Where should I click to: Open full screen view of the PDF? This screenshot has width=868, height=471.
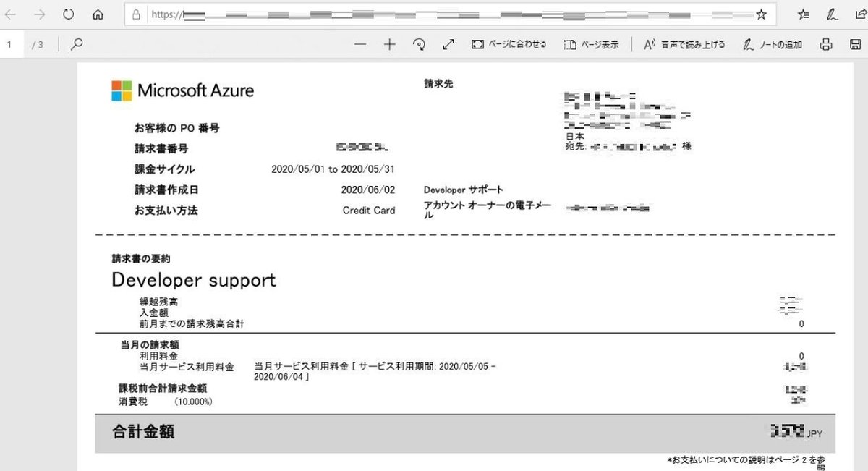click(448, 44)
